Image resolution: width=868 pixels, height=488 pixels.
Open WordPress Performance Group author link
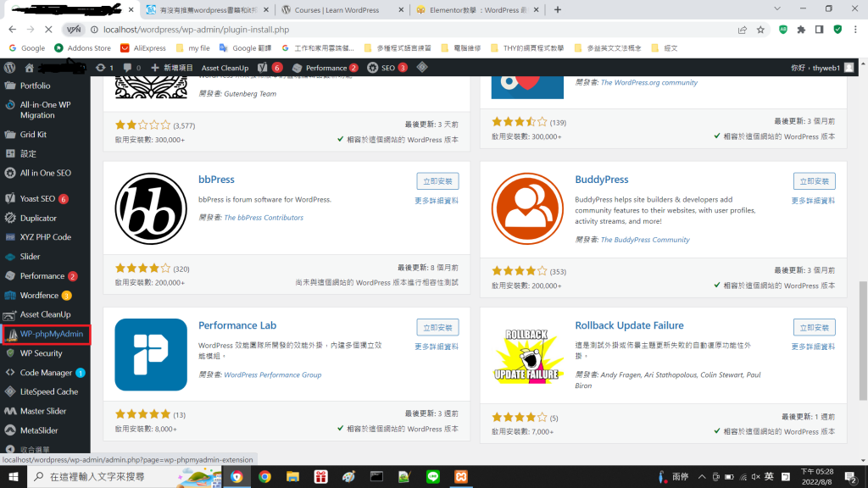pos(272,374)
